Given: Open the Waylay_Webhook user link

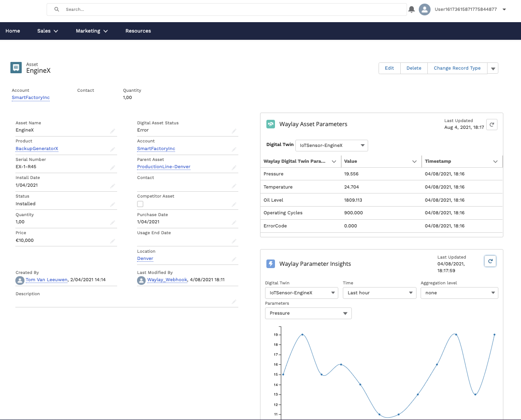Looking at the screenshot, I should coord(167,280).
